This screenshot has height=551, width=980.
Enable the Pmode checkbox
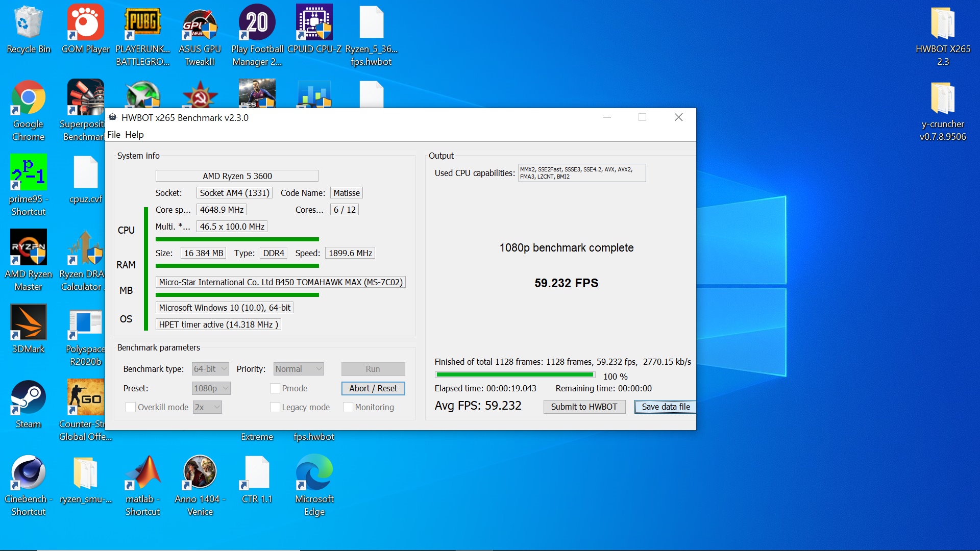pos(275,388)
